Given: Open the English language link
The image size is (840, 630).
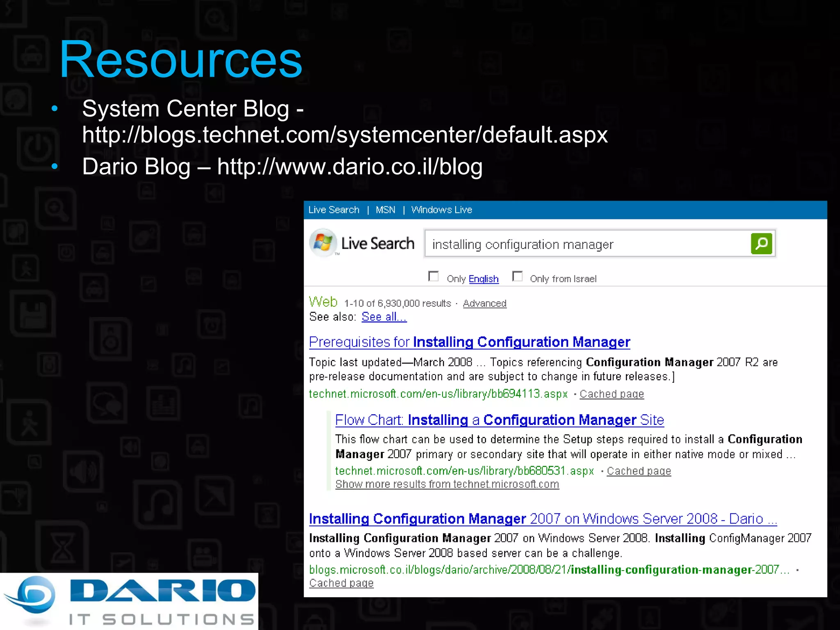Looking at the screenshot, I should pyautogui.click(x=484, y=279).
